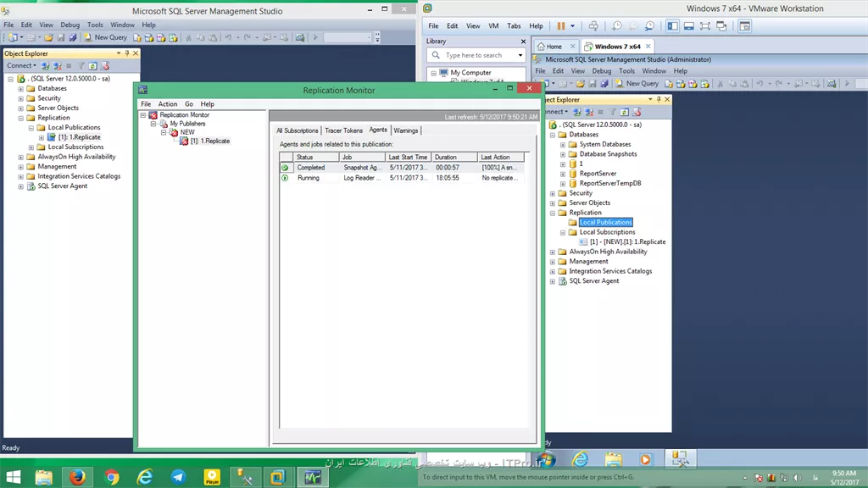The image size is (868, 488).
Task: Open VM menu in VMware Workstation
Action: 493,26
